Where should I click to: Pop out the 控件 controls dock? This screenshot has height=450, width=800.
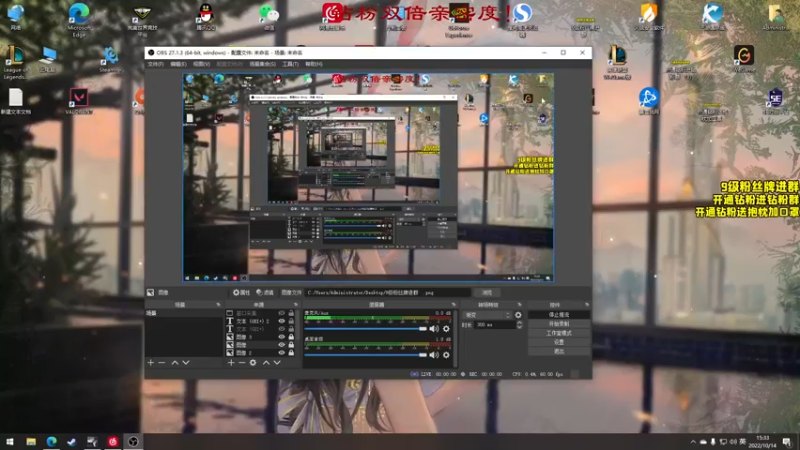[587, 305]
